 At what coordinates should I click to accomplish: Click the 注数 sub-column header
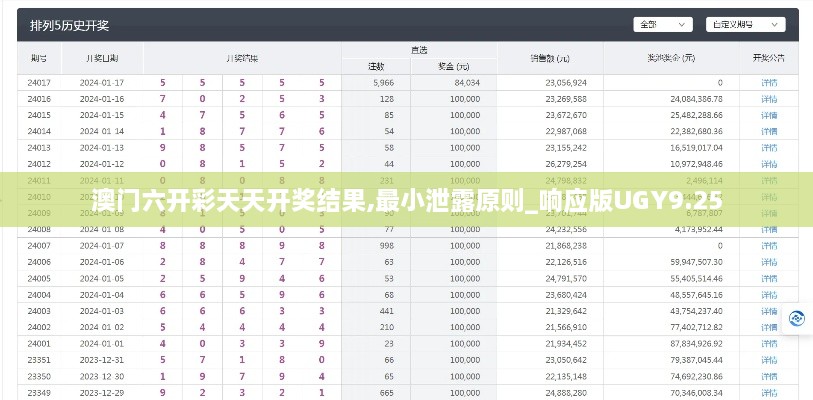click(376, 66)
